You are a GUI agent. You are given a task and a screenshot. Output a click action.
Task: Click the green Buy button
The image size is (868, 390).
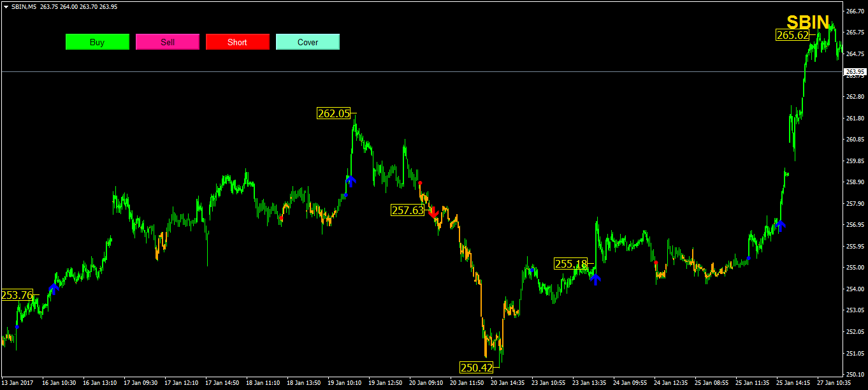pyautogui.click(x=98, y=42)
